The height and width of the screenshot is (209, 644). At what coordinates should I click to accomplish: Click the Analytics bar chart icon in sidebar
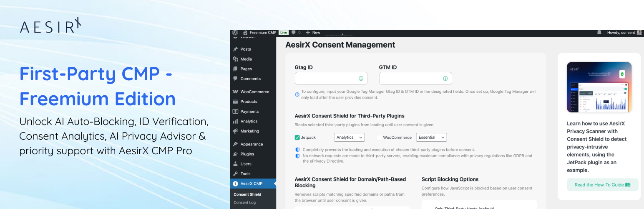235,121
